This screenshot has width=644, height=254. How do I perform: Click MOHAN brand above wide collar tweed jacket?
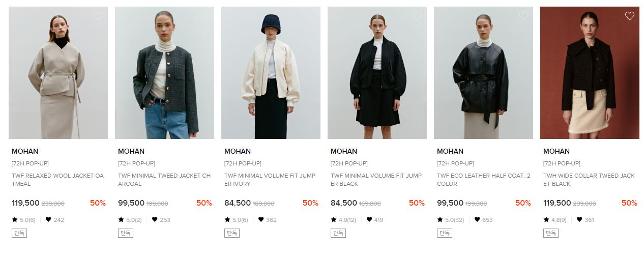tap(557, 151)
